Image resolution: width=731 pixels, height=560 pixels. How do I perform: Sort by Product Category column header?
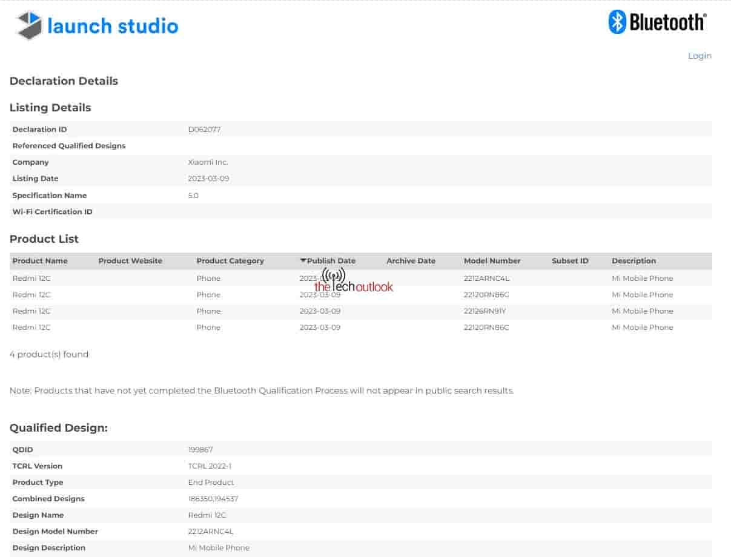(230, 261)
